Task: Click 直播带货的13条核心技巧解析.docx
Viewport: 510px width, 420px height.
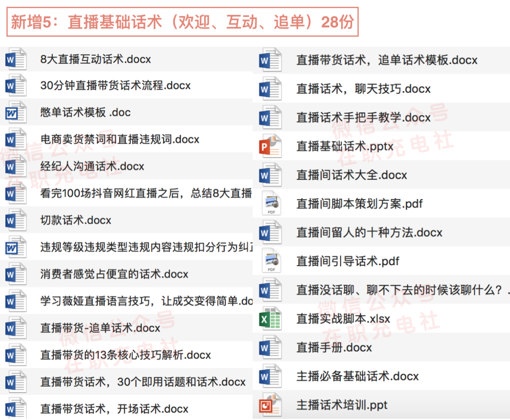Action: tap(126, 355)
